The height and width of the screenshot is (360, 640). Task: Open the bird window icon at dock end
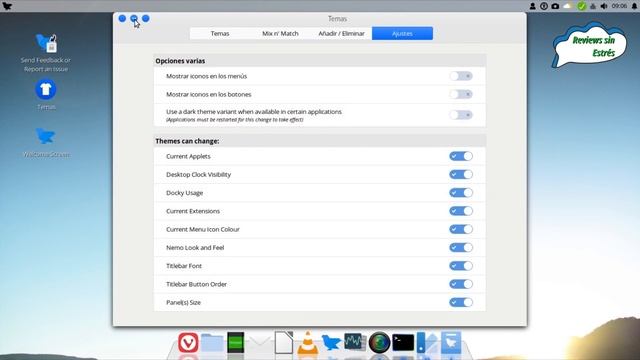click(x=451, y=342)
